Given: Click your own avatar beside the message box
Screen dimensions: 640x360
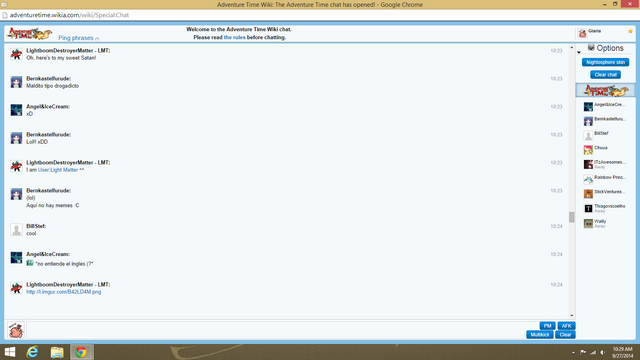Looking at the screenshot, I should 16,330.
